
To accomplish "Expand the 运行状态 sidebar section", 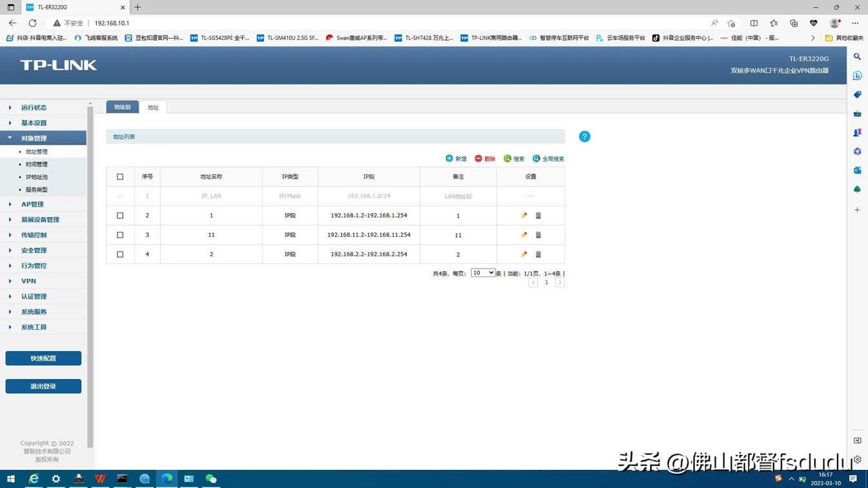I will [x=34, y=108].
